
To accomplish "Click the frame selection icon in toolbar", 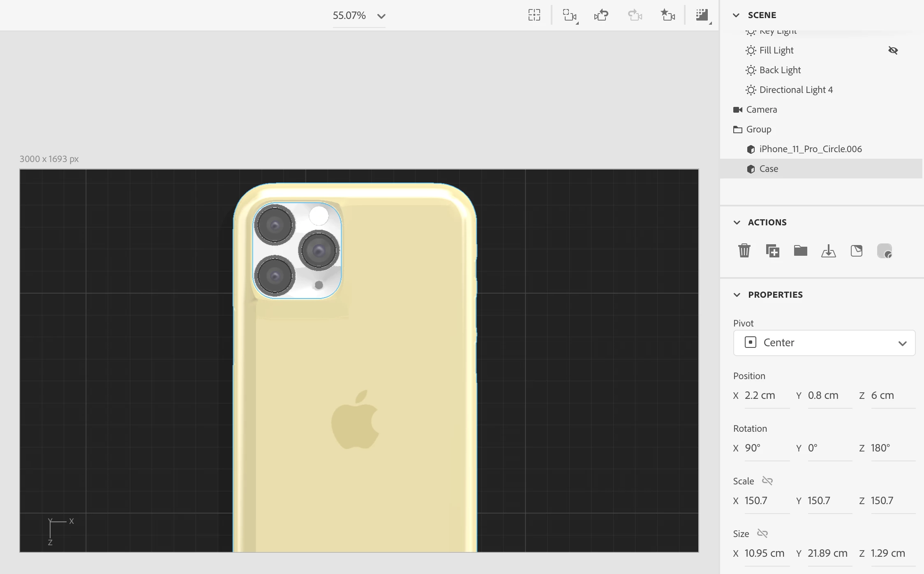I will pyautogui.click(x=534, y=15).
